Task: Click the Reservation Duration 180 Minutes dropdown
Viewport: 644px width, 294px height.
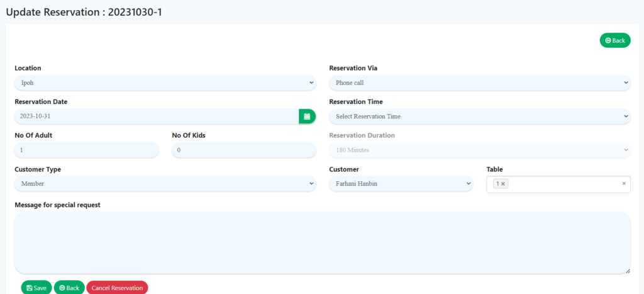Action: point(479,150)
